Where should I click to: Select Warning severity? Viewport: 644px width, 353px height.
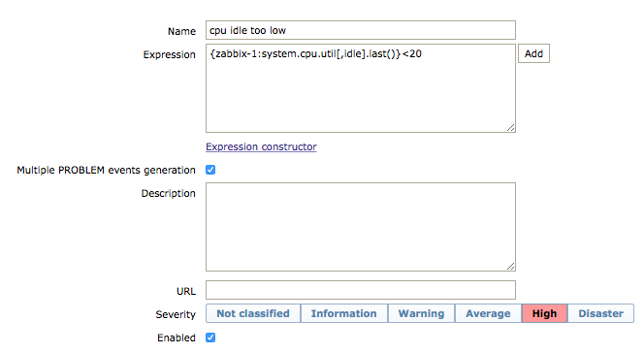click(421, 313)
